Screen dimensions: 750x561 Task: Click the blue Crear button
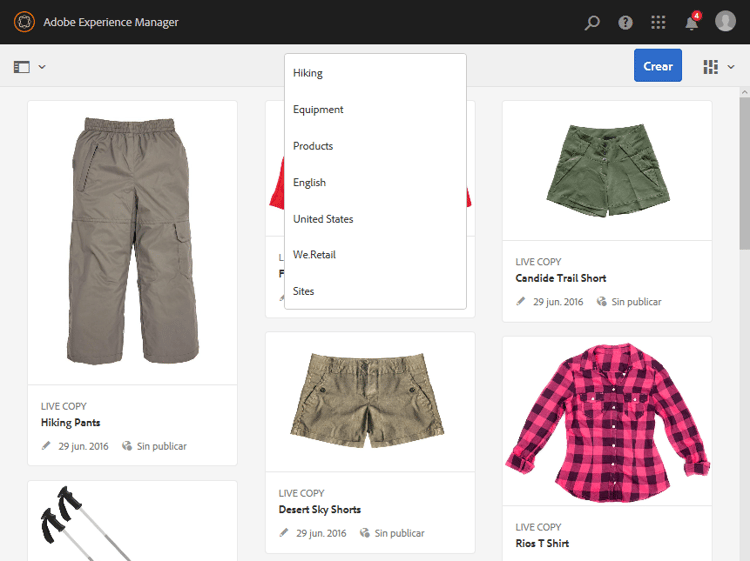tap(658, 66)
